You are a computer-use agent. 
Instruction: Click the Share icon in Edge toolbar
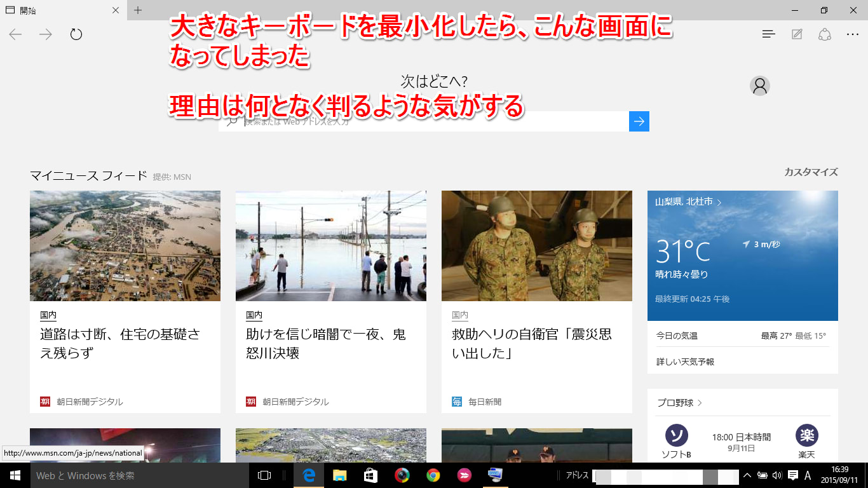click(825, 34)
